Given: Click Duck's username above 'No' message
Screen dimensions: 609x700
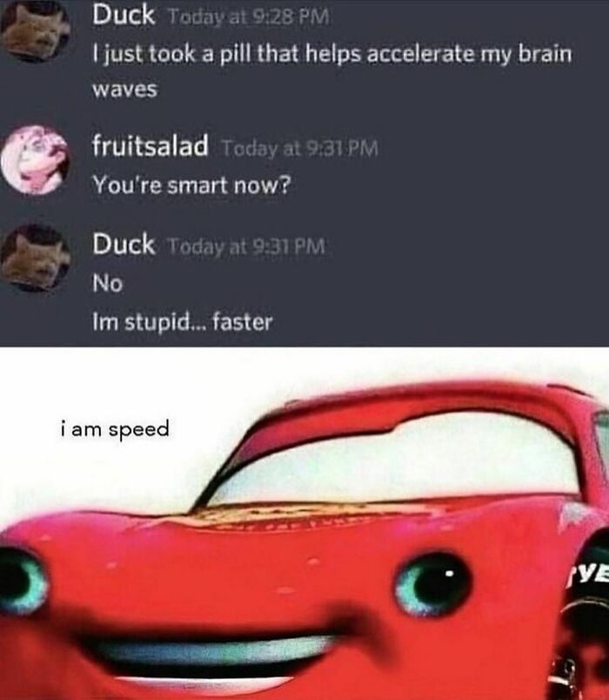Looking at the screenshot, I should pos(124,244).
